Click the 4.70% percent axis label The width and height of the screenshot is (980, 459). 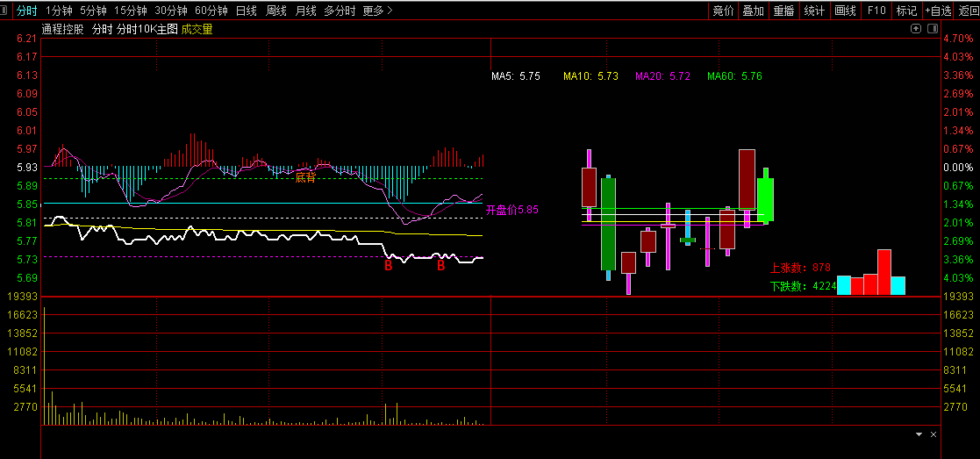coord(959,39)
